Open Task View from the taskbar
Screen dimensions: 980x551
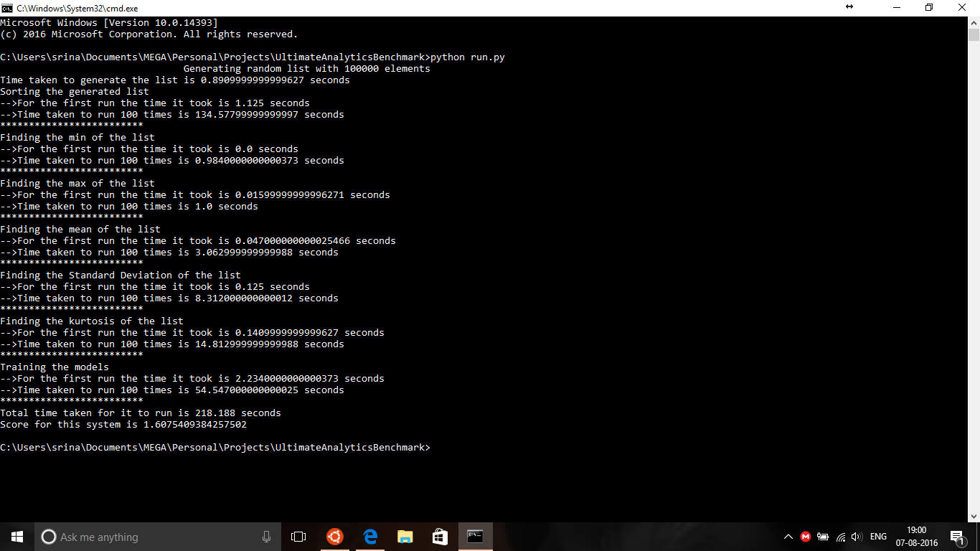(298, 537)
